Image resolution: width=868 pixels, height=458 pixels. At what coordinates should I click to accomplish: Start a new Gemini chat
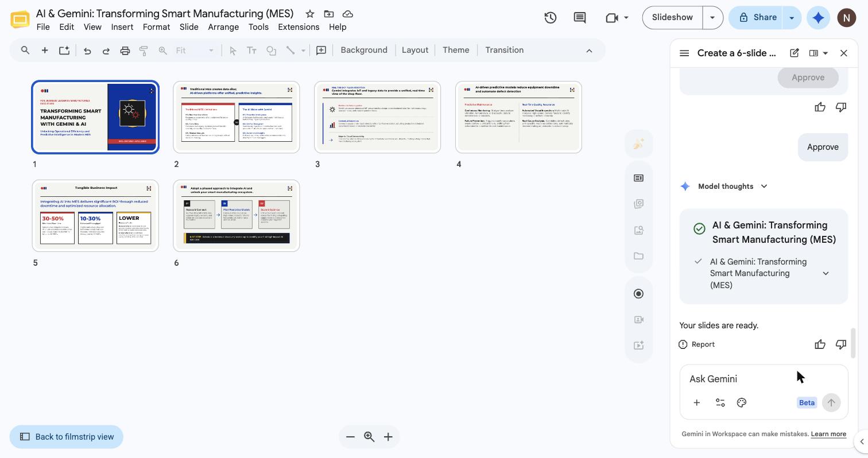[795, 53]
